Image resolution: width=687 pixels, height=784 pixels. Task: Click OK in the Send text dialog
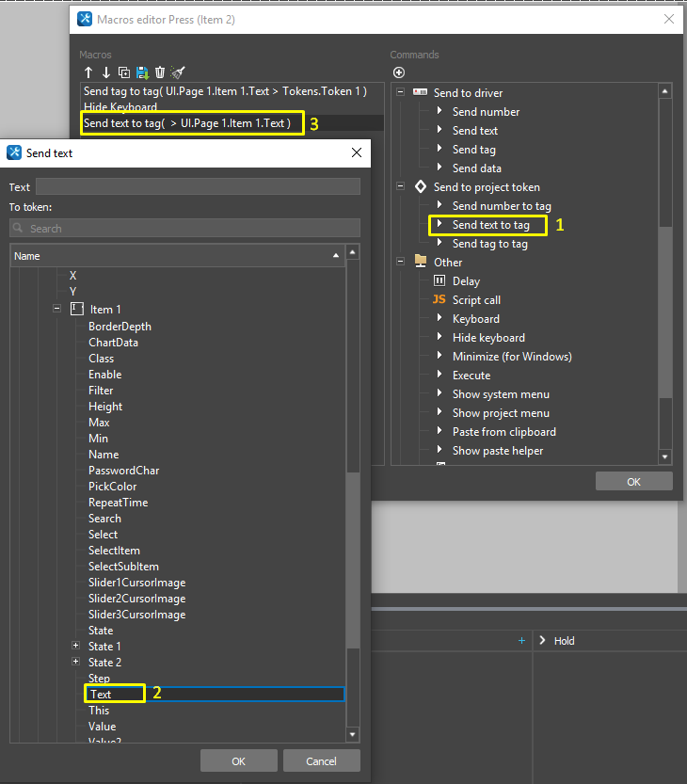238,760
